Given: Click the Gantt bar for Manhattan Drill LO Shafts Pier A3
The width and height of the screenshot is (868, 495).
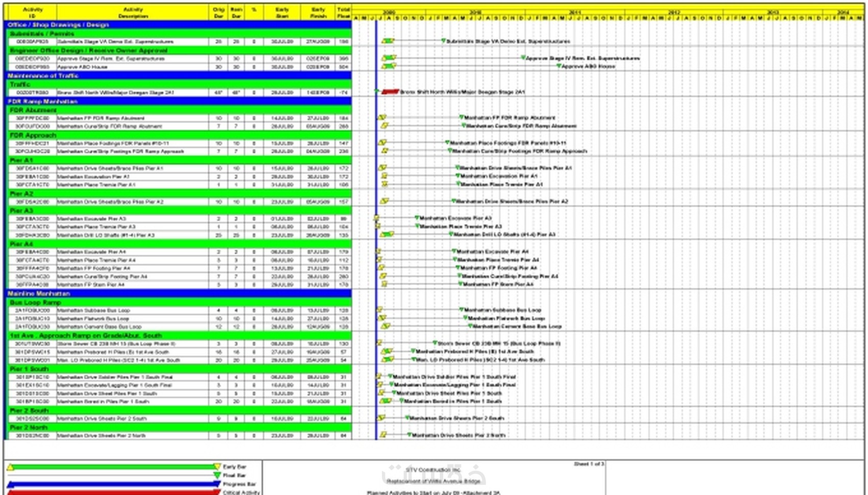Looking at the screenshot, I should coord(387,235).
